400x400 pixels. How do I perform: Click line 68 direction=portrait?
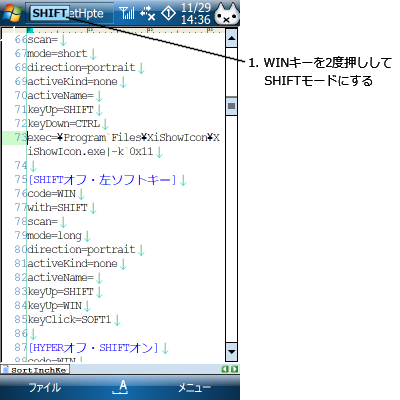tap(81, 67)
